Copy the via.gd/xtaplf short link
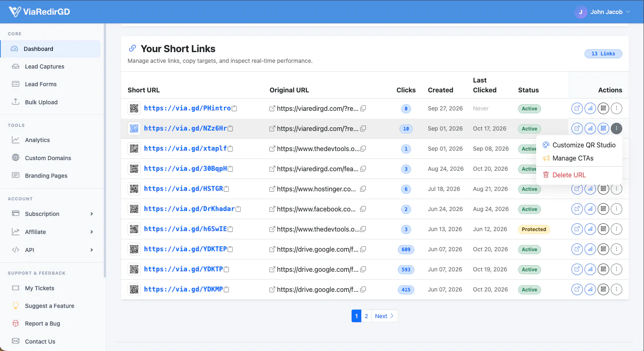Viewport: 644px width, 351px height. pos(231,149)
